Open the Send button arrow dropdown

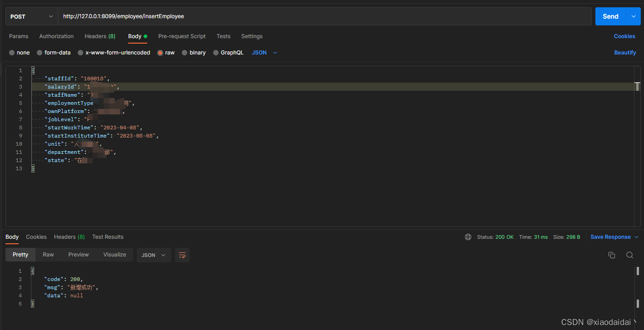click(x=633, y=16)
